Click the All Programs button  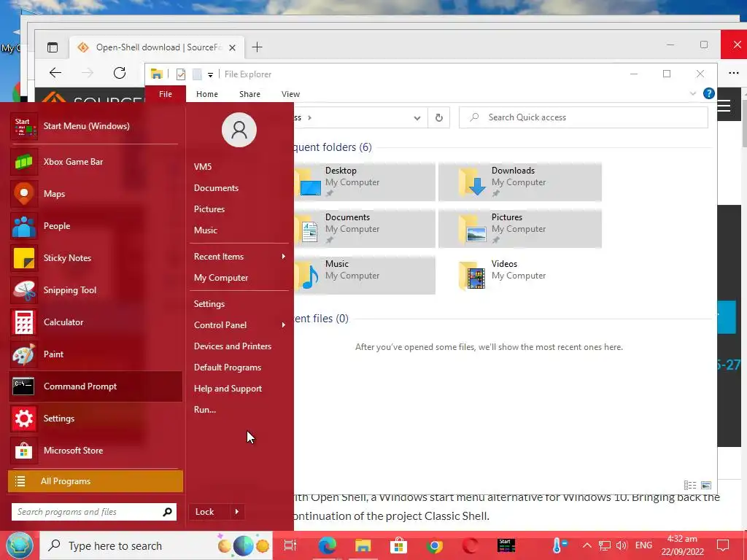tap(96, 481)
